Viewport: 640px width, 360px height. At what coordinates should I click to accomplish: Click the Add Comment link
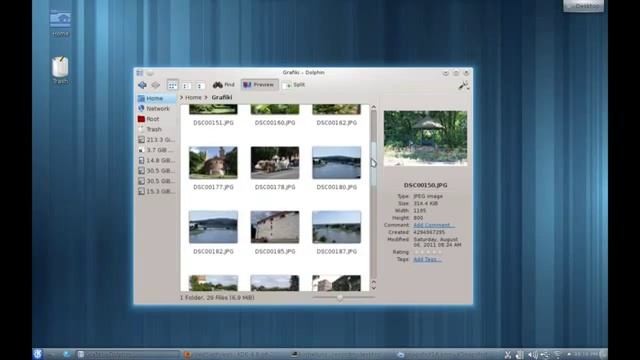(433, 225)
